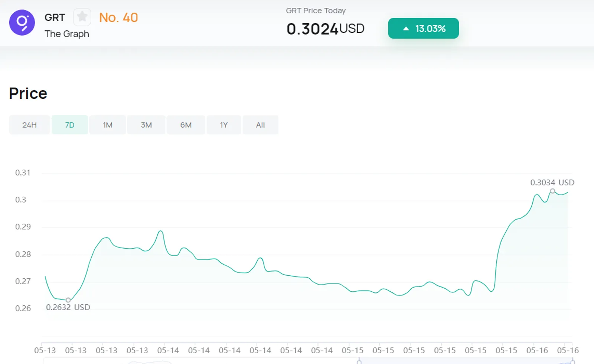Click the lowest price marker 0.2632 USD
Screen dimensions: 594x364
(68, 300)
